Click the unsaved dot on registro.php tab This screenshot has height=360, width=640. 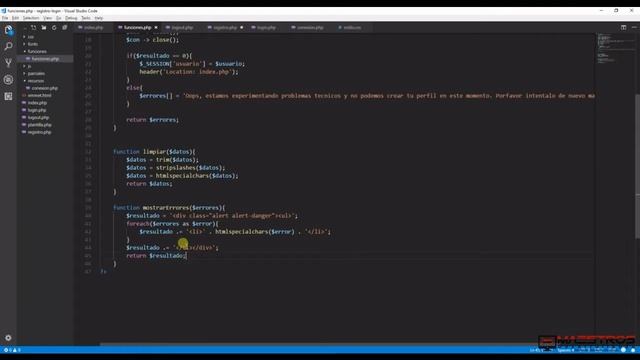241,28
